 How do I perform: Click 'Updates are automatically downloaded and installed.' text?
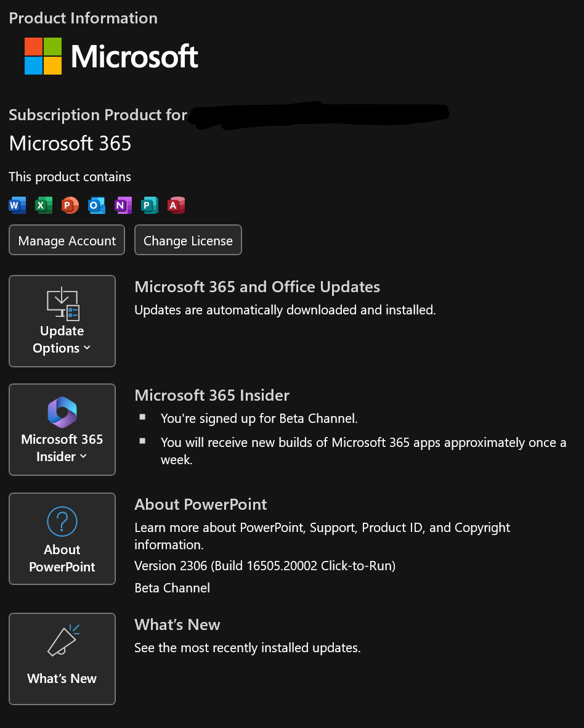tap(285, 310)
